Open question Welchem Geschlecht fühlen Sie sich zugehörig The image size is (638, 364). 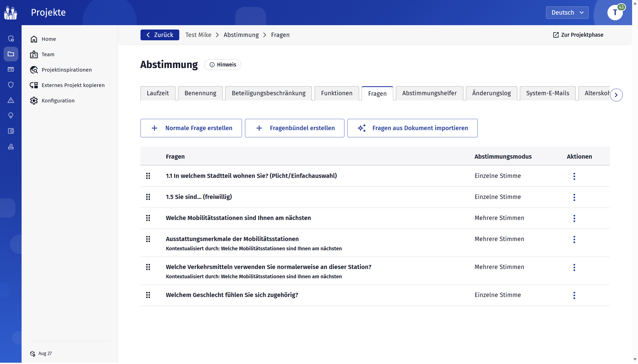click(x=232, y=295)
